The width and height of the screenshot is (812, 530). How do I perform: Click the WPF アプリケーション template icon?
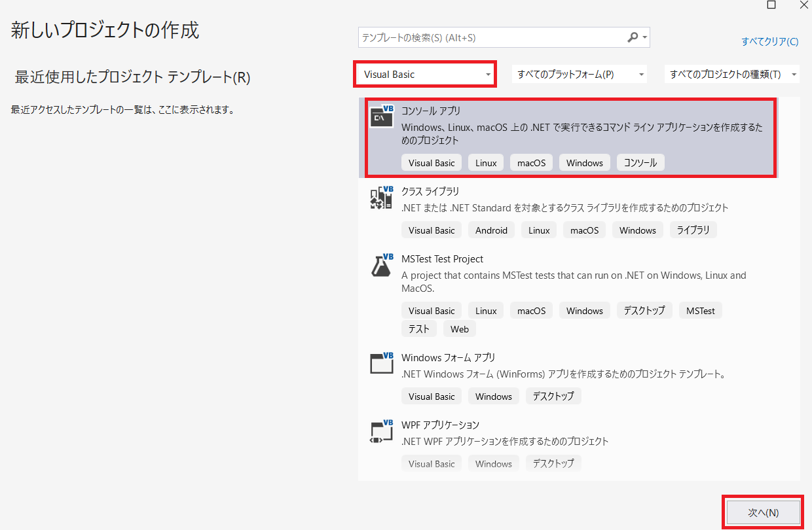(382, 431)
